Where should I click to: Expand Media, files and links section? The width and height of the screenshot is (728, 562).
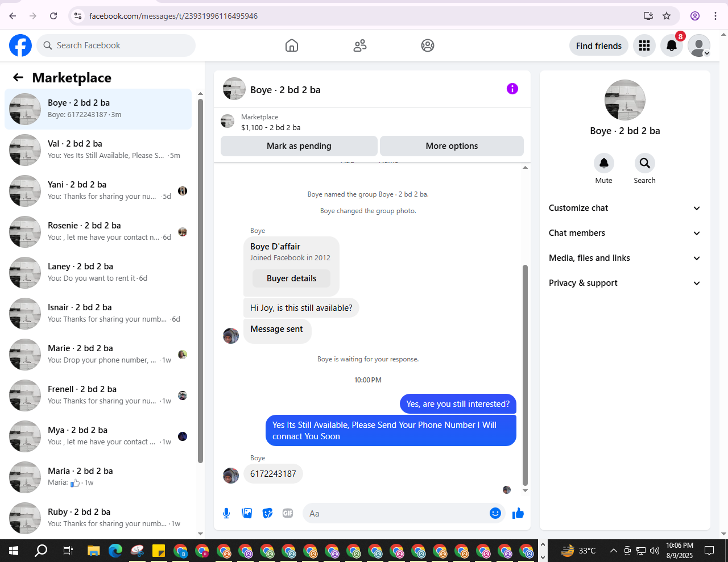coord(625,258)
